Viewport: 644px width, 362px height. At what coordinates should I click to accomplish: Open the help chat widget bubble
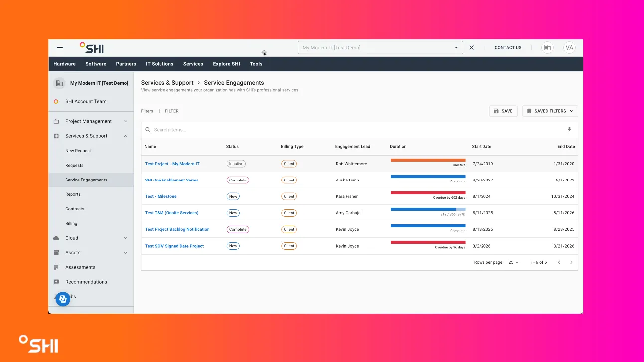click(63, 299)
